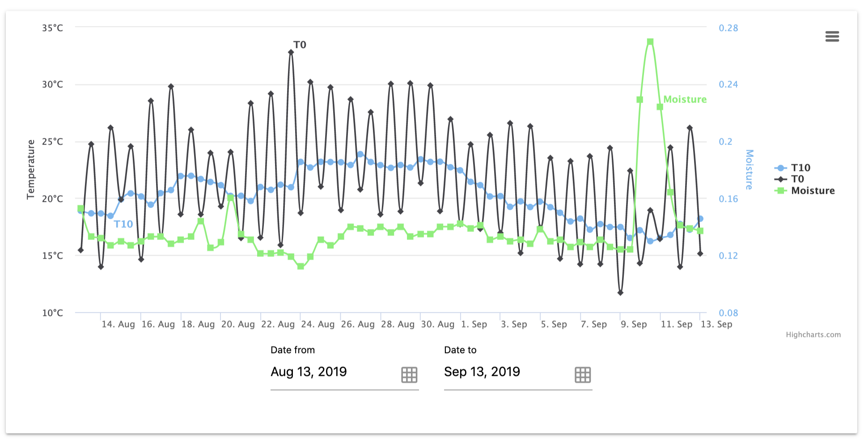Click the highest T0 data point near Aug 23
The width and height of the screenshot is (868, 442).
[290, 52]
